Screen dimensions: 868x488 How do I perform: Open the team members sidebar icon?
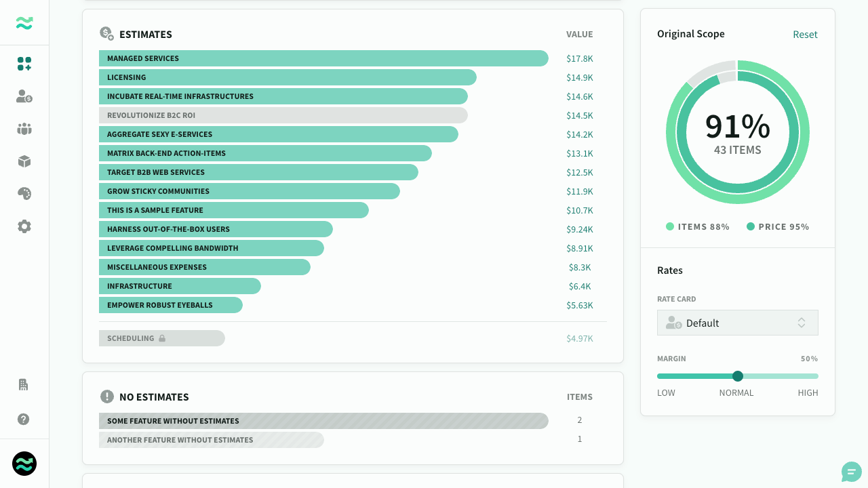24,129
